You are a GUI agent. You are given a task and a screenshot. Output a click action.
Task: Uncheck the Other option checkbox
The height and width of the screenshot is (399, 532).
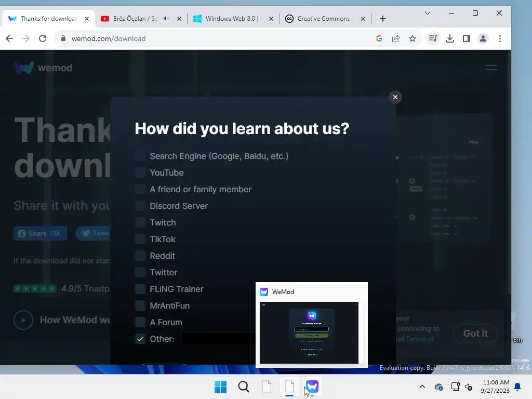[140, 339]
